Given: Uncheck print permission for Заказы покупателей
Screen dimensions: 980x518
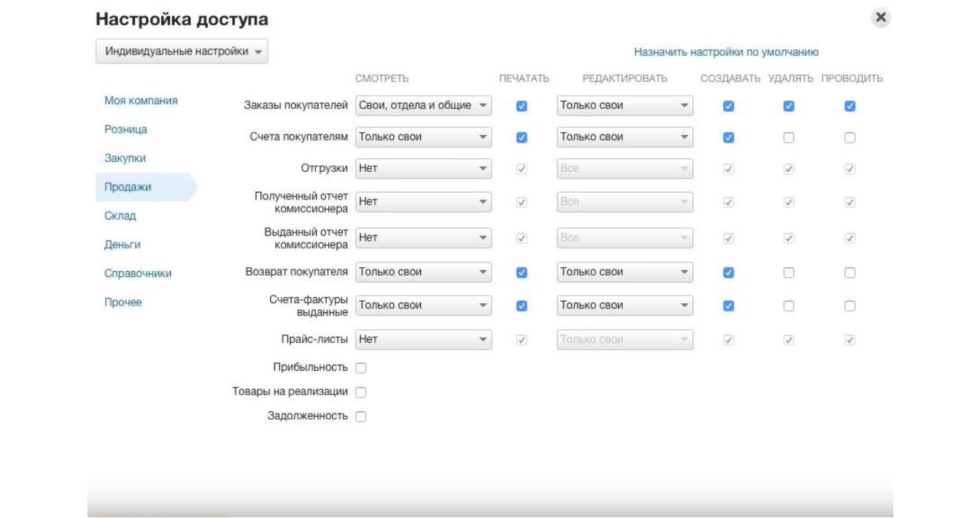Looking at the screenshot, I should coord(522,107).
